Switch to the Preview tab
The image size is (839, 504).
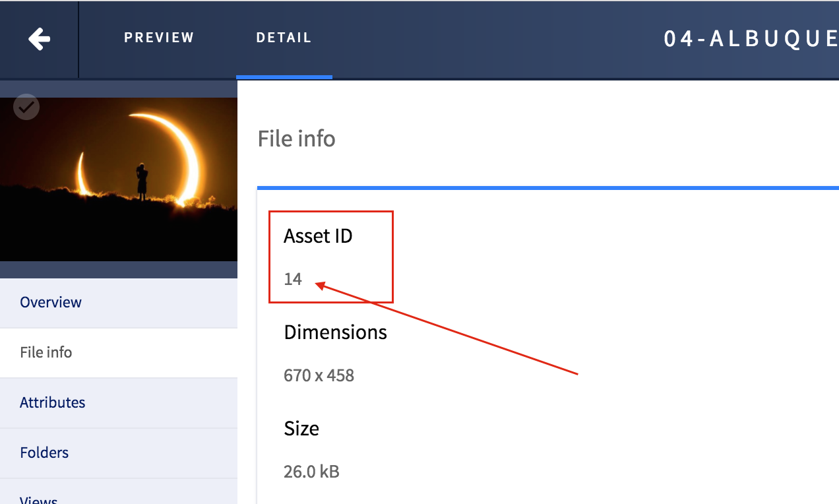coord(159,38)
